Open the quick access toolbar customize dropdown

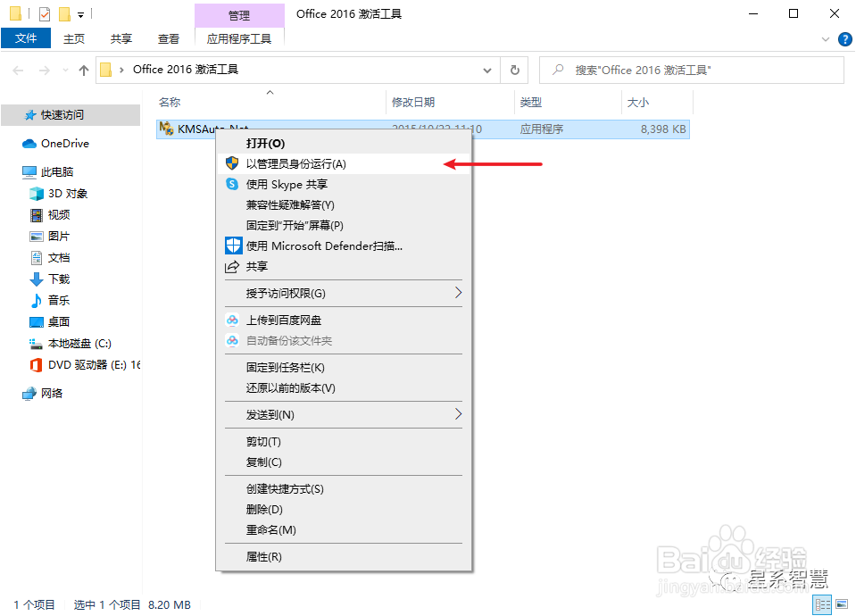tap(81, 15)
